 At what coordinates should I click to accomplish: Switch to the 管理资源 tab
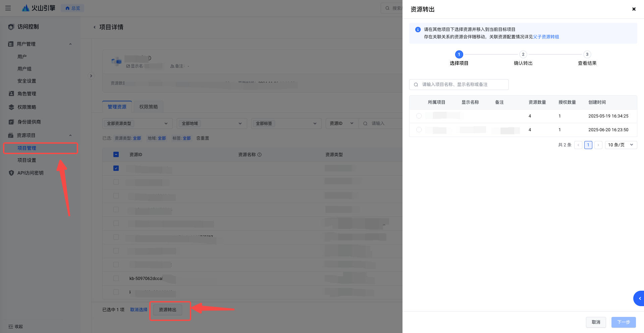point(117,107)
